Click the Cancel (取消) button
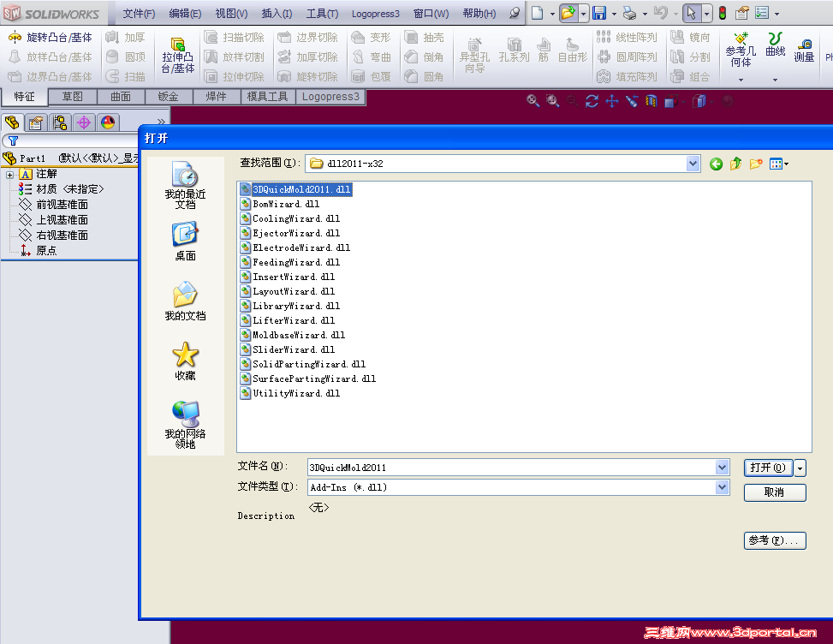Viewport: 833px width, 644px height. pos(775,492)
